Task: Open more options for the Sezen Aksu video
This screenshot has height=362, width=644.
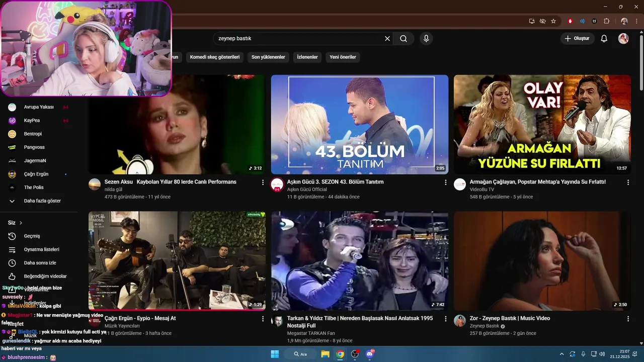Action: [x=263, y=183]
